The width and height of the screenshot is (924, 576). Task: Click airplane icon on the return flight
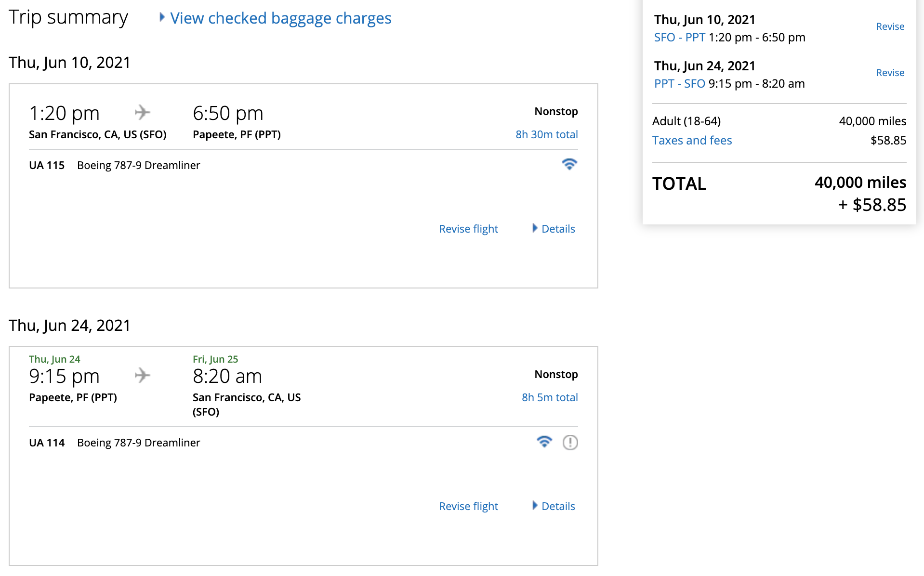142,375
